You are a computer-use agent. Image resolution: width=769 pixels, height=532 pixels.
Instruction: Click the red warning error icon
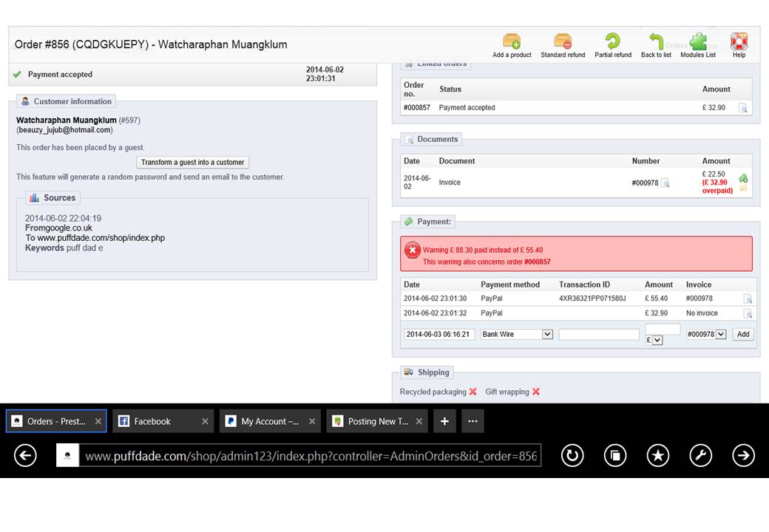[x=412, y=250]
